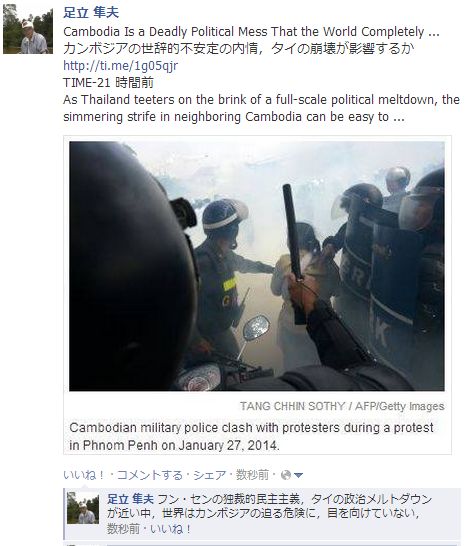
Task: Click the photo caption about Phnom Penh protest
Action: click(251, 437)
